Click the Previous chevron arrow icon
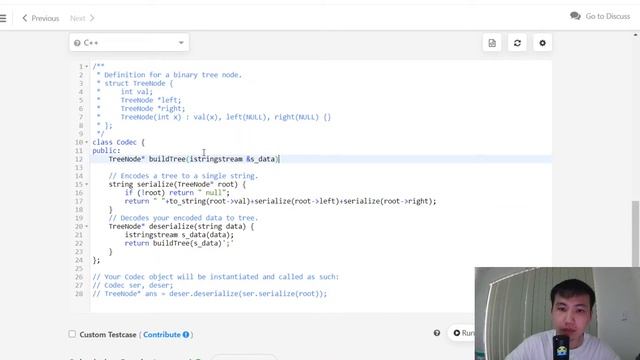The image size is (640, 360). click(x=24, y=18)
